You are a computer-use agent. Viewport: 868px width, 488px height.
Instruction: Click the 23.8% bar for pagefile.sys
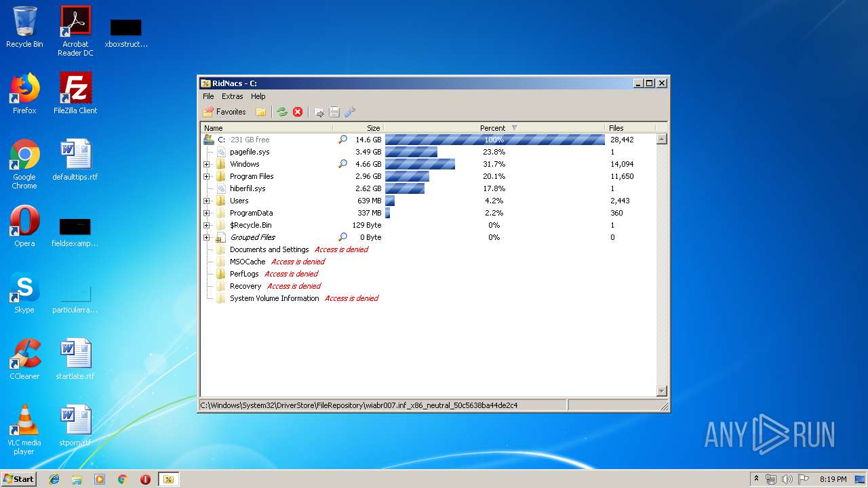pos(411,152)
